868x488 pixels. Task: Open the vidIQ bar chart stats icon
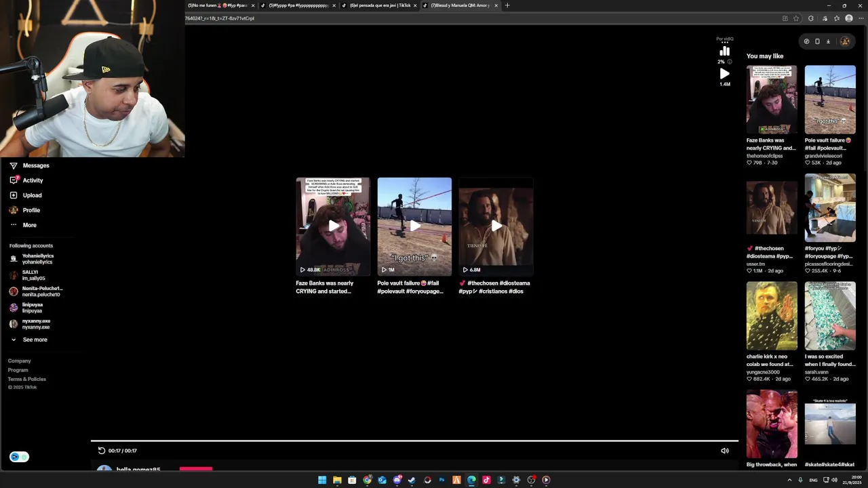724,51
